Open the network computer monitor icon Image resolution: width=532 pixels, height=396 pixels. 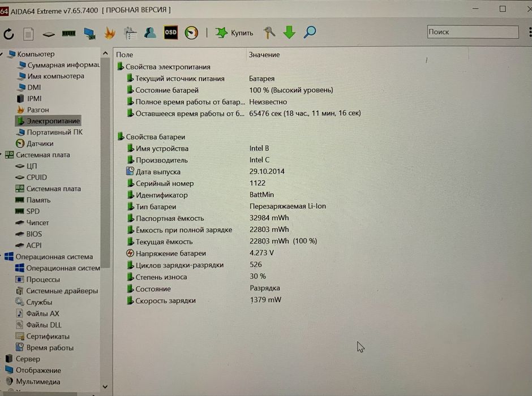point(89,33)
